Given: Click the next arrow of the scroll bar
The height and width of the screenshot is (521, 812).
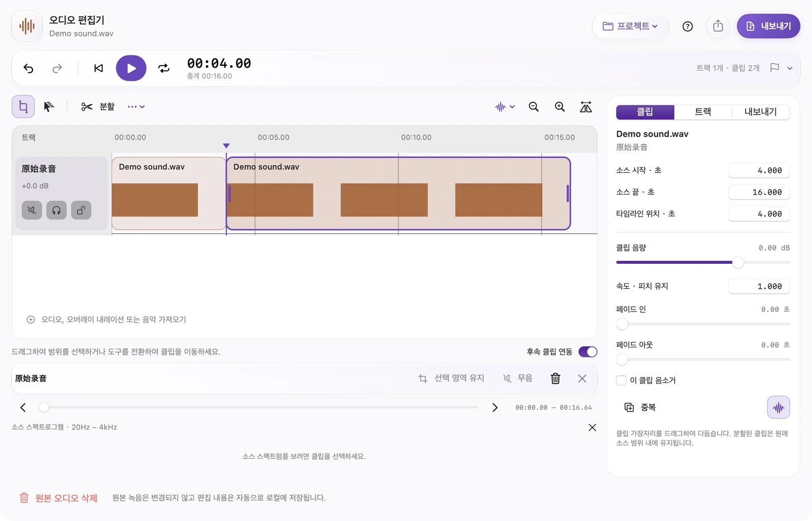Looking at the screenshot, I should point(495,407).
